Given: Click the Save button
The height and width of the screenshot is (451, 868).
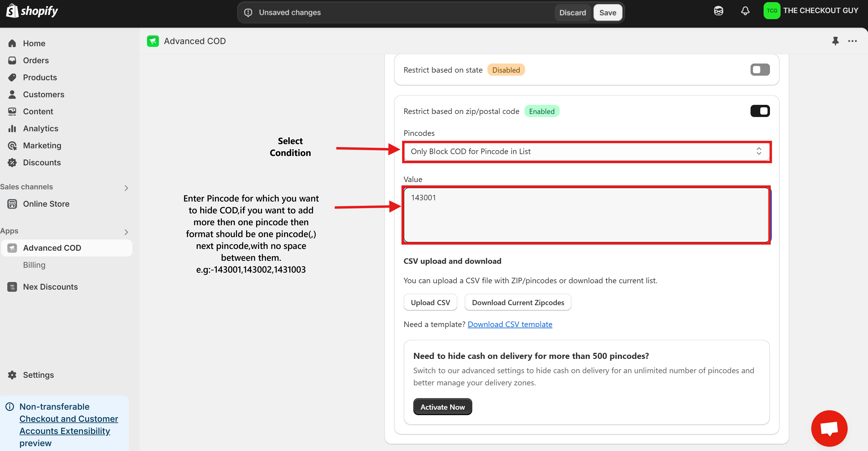Looking at the screenshot, I should coord(608,12).
